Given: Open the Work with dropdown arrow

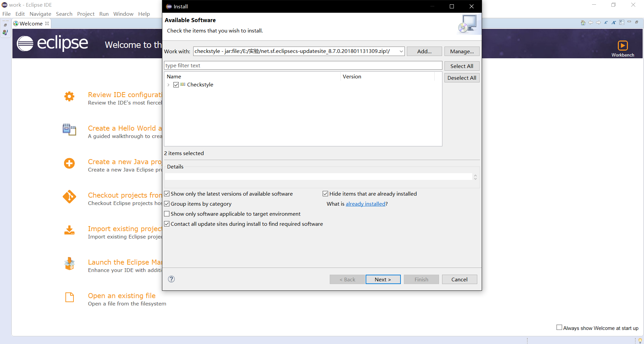Looking at the screenshot, I should click(x=401, y=51).
